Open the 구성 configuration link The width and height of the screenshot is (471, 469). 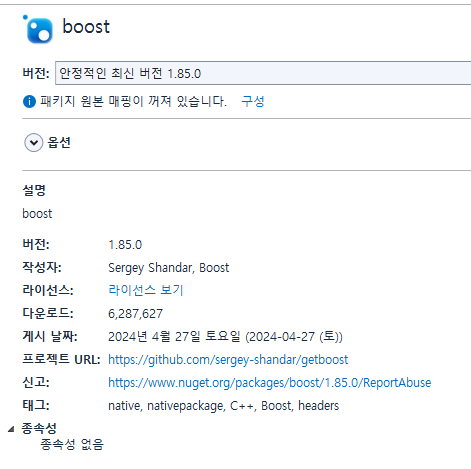point(253,101)
